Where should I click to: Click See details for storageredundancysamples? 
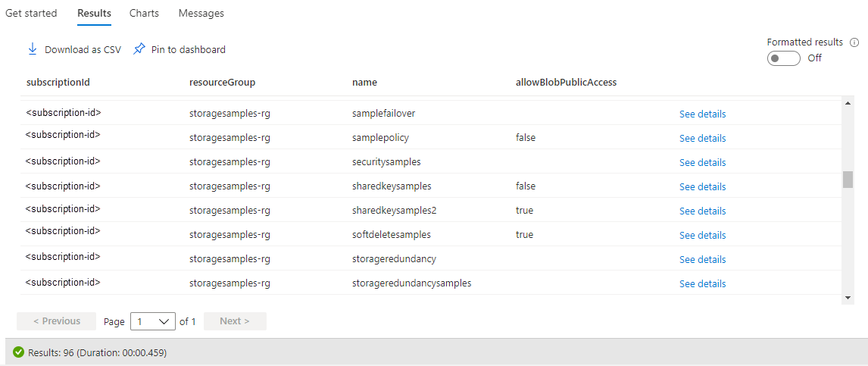click(x=702, y=284)
